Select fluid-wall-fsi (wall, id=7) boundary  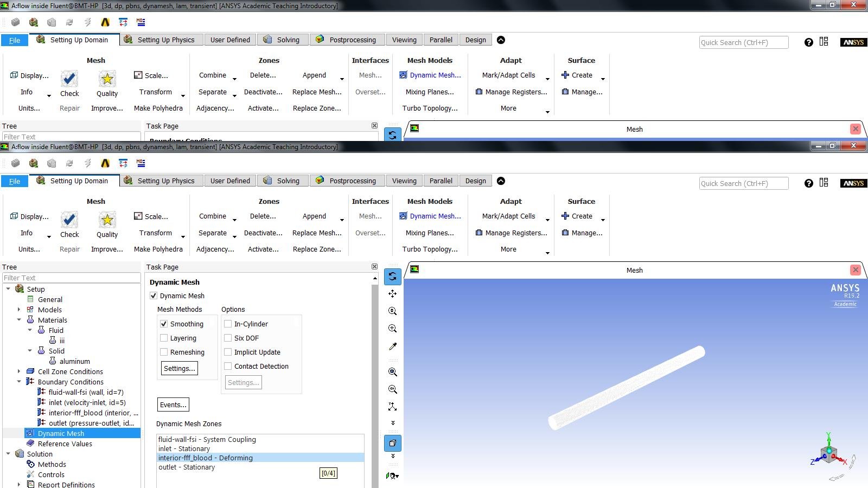(x=86, y=392)
